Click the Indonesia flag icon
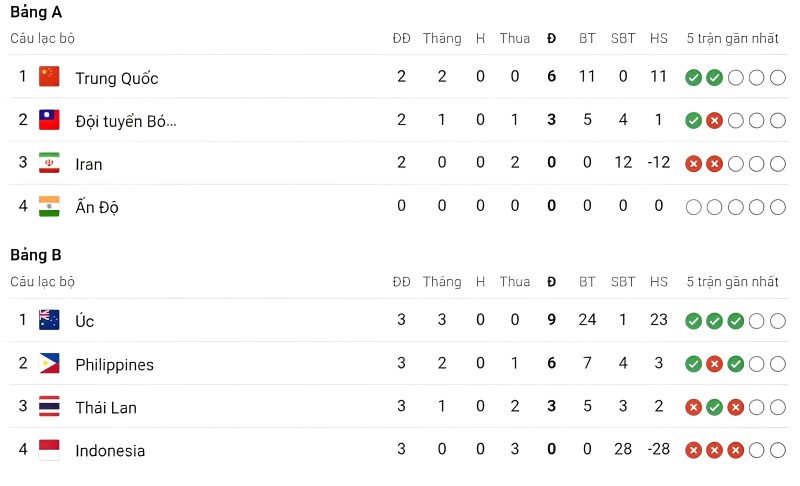 (x=49, y=450)
